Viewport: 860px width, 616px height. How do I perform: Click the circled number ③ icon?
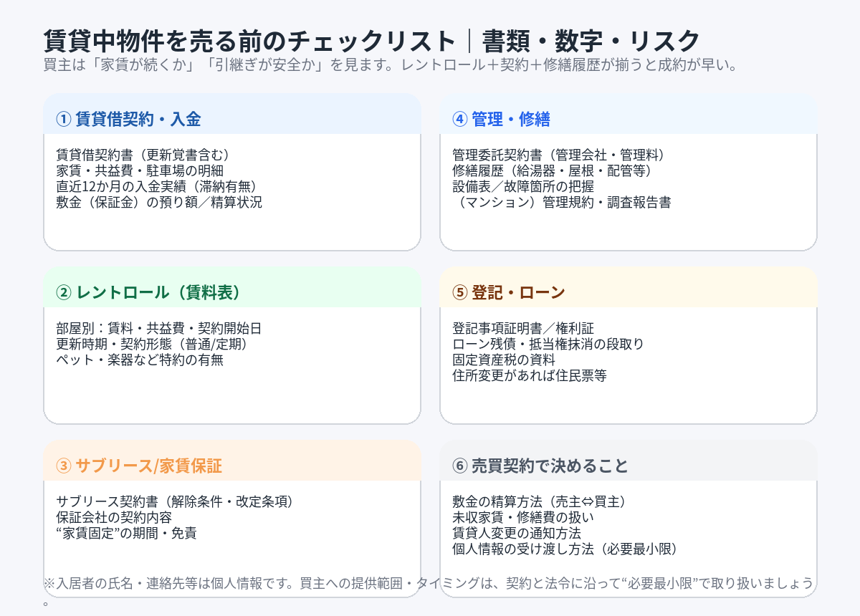click(x=63, y=466)
